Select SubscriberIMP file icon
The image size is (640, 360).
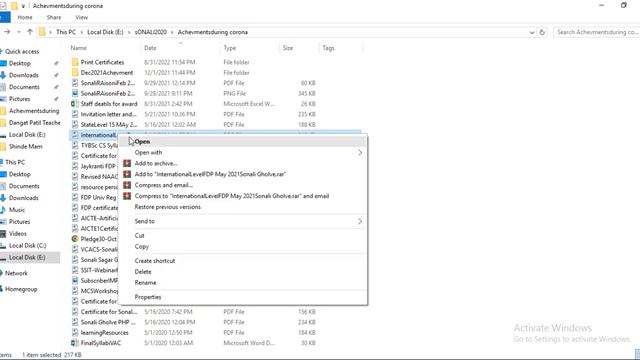75,280
